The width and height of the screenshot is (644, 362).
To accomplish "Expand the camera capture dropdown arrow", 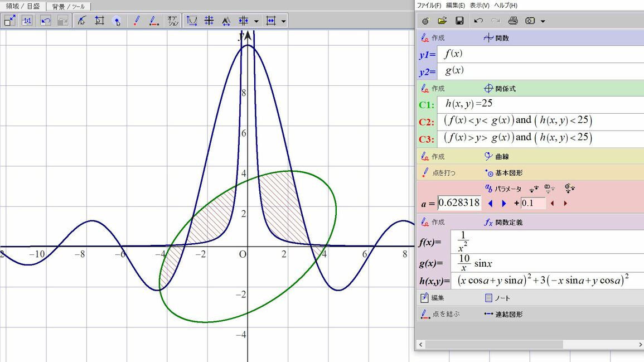I will tap(543, 21).
